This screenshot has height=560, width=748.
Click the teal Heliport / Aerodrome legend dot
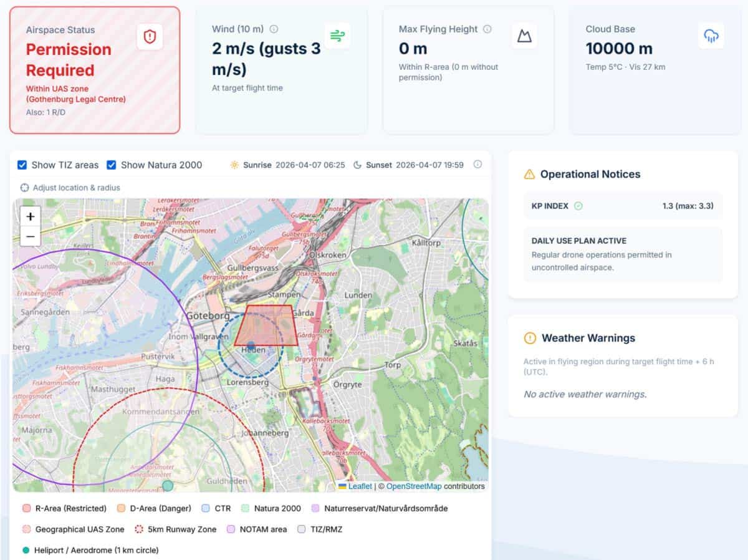tap(25, 550)
